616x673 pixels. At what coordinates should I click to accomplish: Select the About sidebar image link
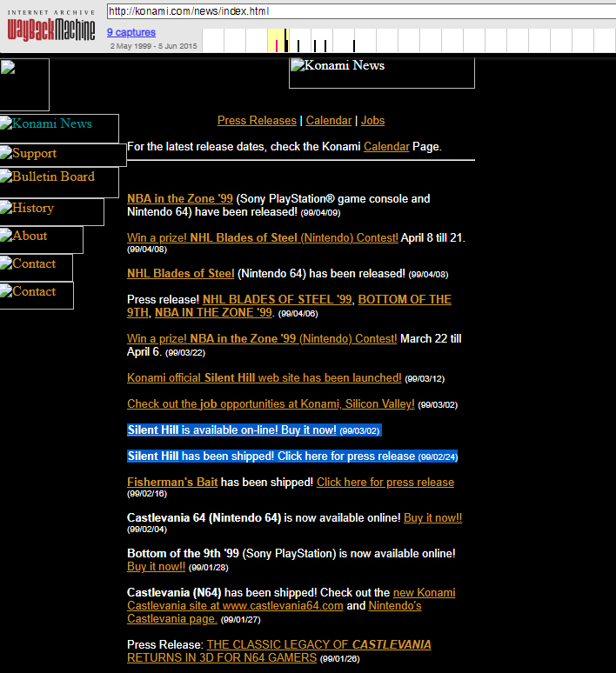(41, 239)
